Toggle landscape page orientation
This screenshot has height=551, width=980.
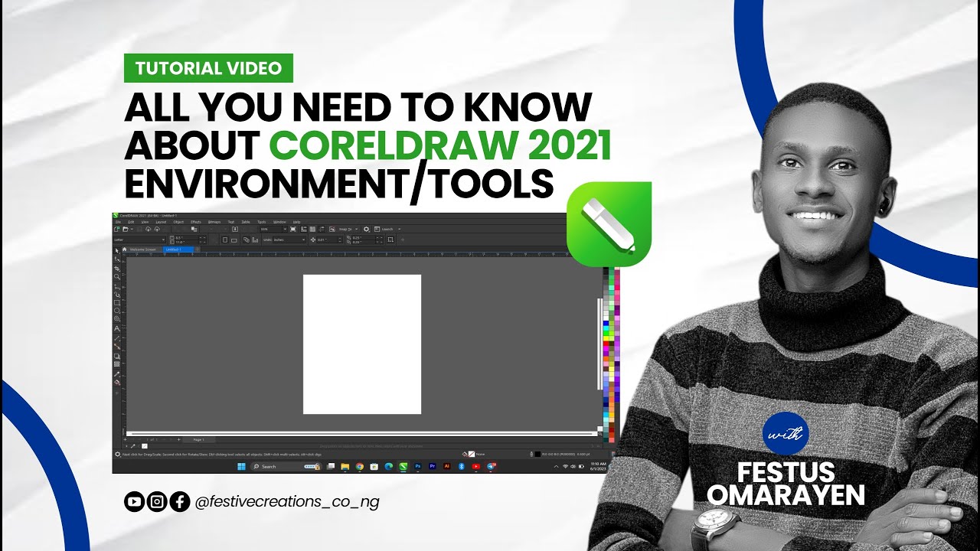234,240
